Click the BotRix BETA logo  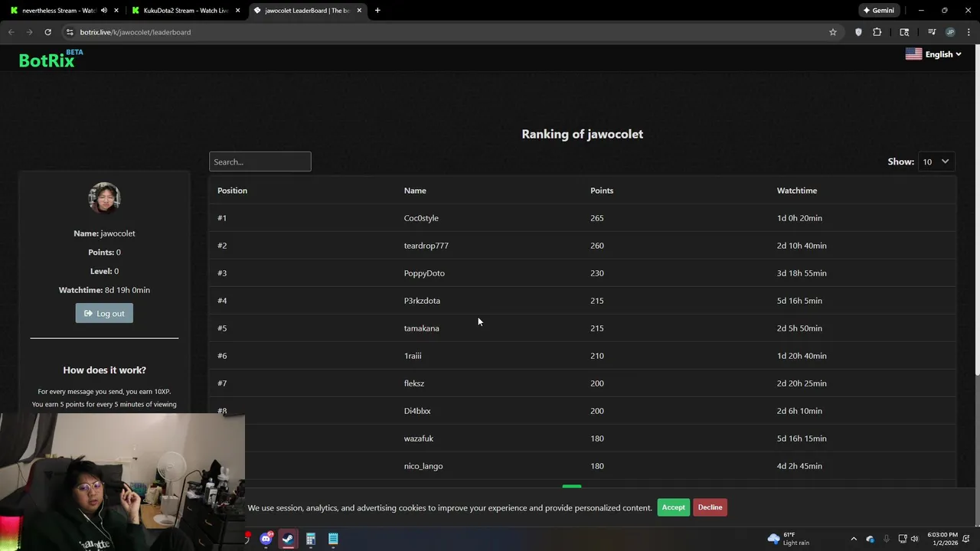(x=51, y=59)
